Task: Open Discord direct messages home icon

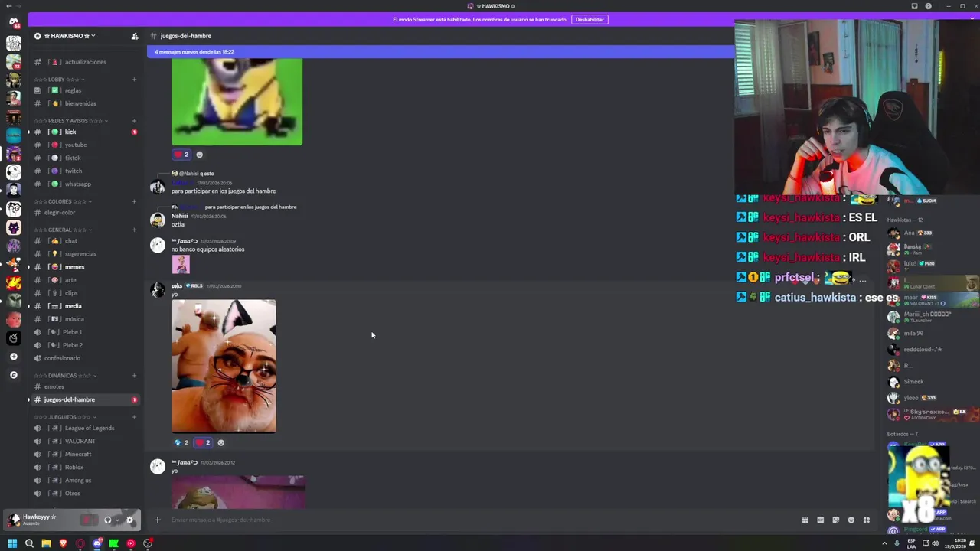Action: point(14,23)
